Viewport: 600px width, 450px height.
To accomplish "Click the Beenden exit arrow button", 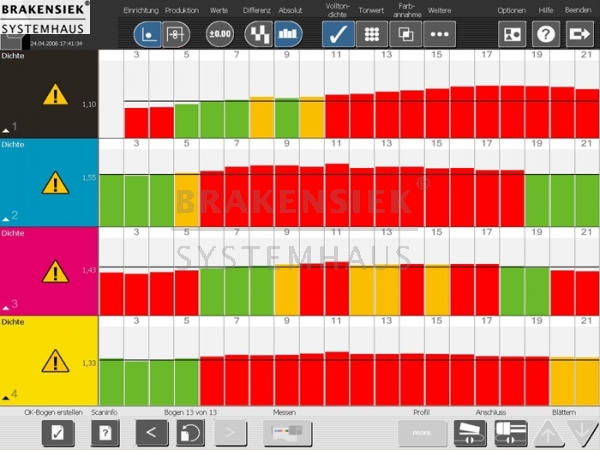I will (x=579, y=34).
